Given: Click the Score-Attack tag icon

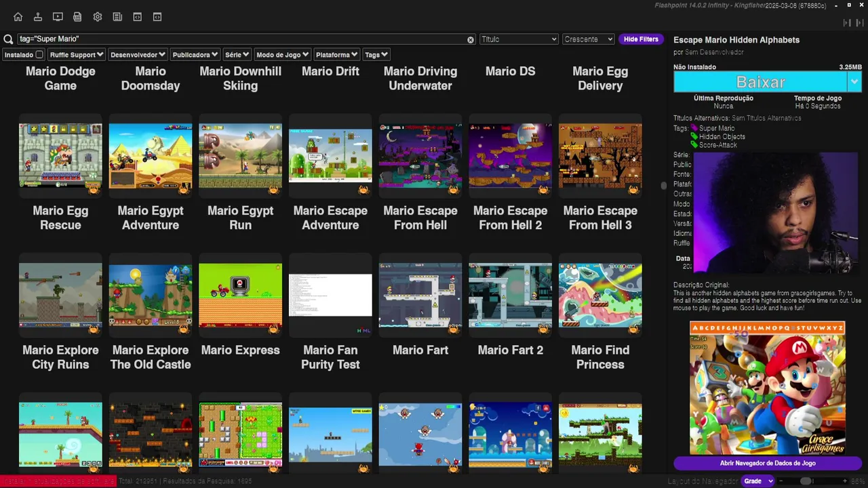Looking at the screenshot, I should (694, 145).
